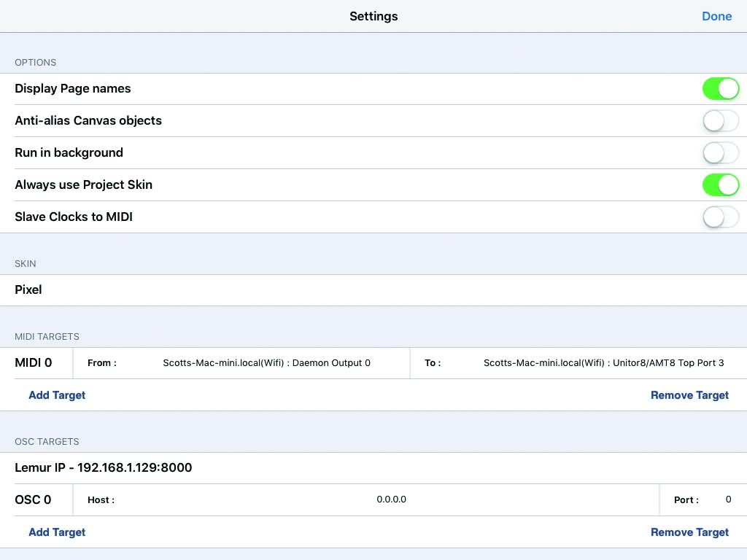Tap the MIDI 0 target label
The height and width of the screenshot is (560, 747).
pos(34,363)
